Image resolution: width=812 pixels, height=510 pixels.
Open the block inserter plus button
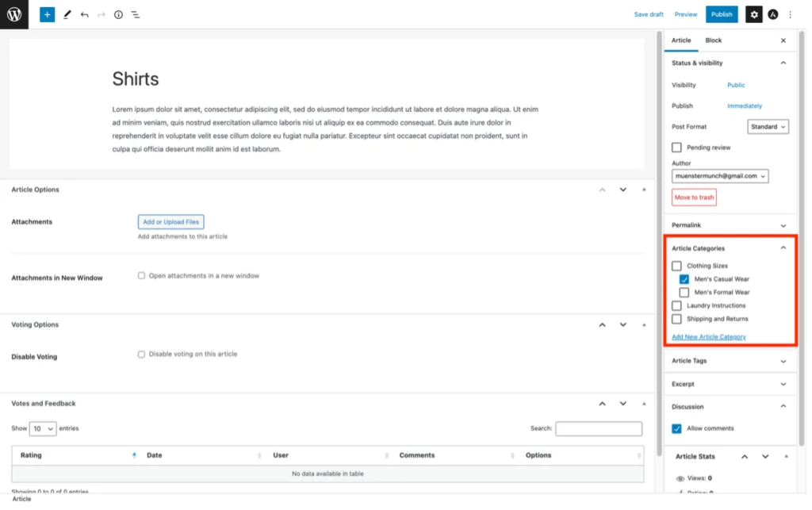point(47,14)
